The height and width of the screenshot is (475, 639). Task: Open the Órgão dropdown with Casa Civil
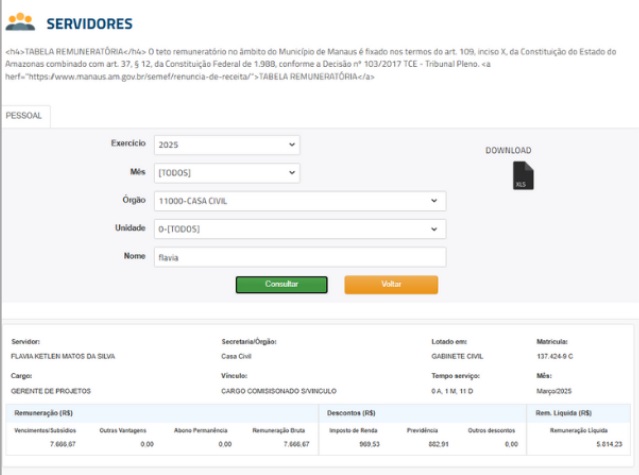click(x=299, y=201)
